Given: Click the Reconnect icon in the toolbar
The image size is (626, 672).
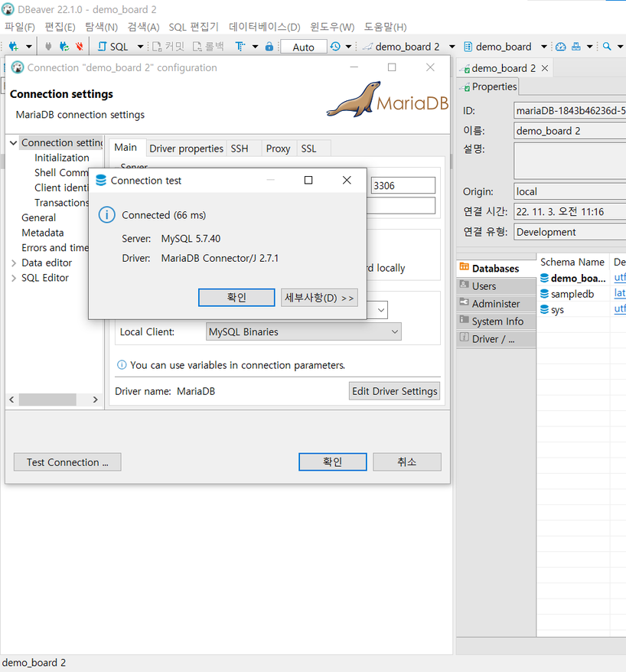Looking at the screenshot, I should coord(64,46).
